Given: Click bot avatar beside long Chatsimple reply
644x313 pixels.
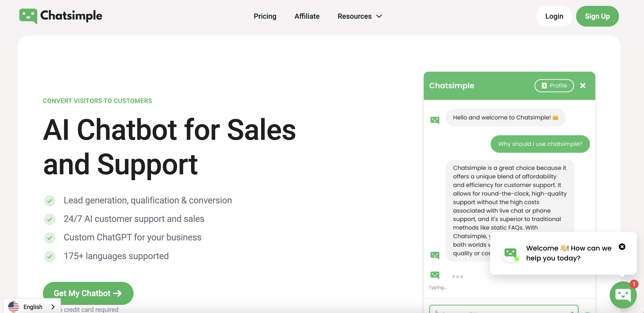Looking at the screenshot, I should pyautogui.click(x=435, y=255).
